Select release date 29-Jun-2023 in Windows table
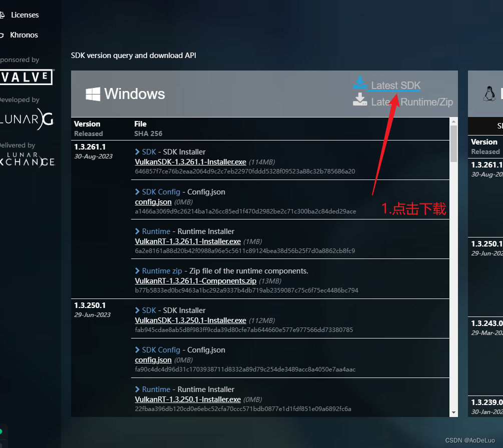 93,314
